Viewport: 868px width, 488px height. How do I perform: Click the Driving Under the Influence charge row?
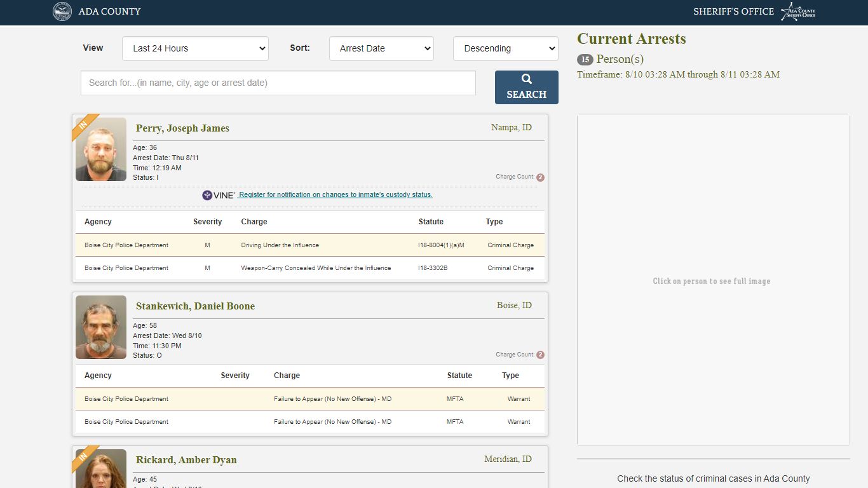pos(310,245)
